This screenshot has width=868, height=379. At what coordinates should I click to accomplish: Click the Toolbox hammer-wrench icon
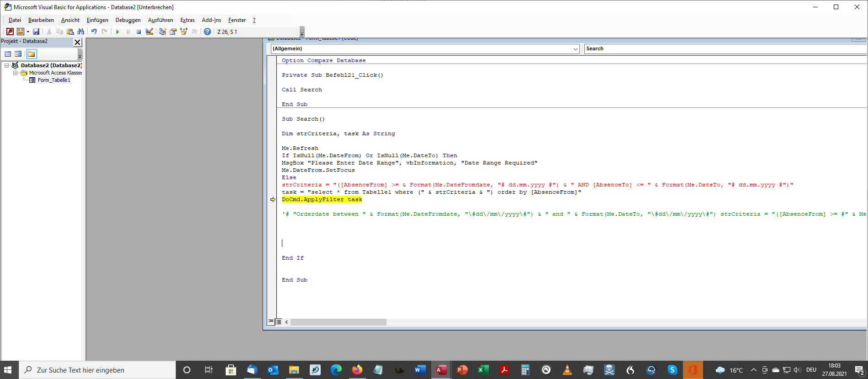tap(195, 32)
